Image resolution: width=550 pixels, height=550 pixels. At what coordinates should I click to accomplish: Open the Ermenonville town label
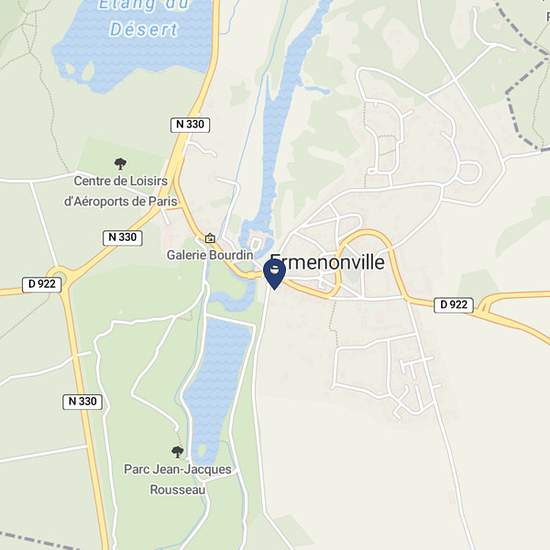tap(327, 262)
